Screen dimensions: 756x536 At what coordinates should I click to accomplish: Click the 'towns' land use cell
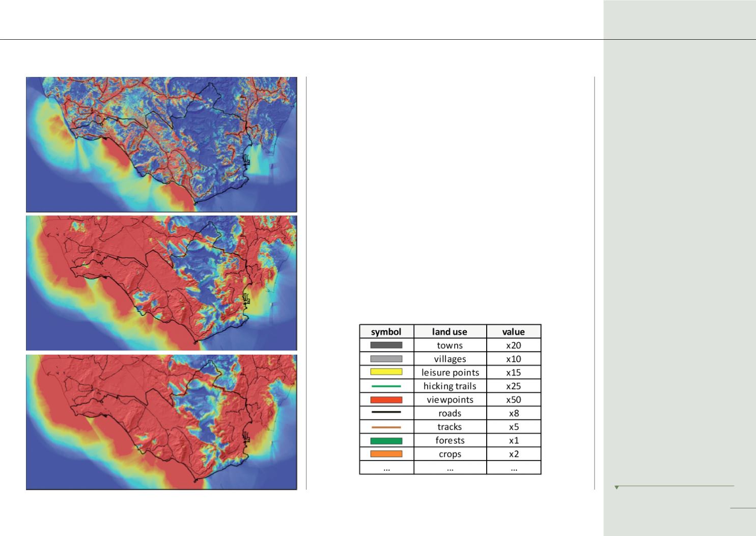[450, 345]
